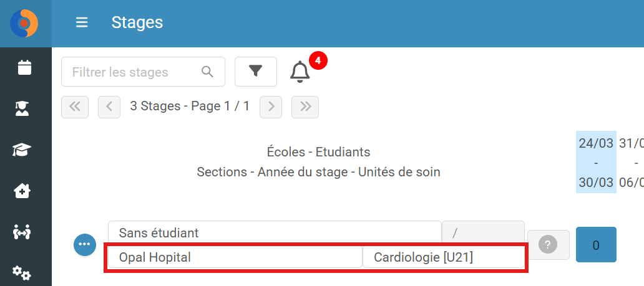
Task: Open the graduation cap sidebar icon
Action: tap(22, 150)
